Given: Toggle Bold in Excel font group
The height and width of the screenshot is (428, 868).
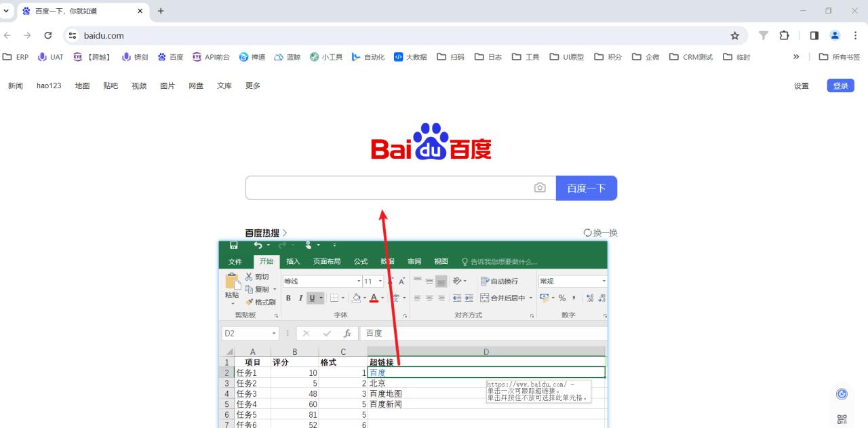Looking at the screenshot, I should [288, 298].
